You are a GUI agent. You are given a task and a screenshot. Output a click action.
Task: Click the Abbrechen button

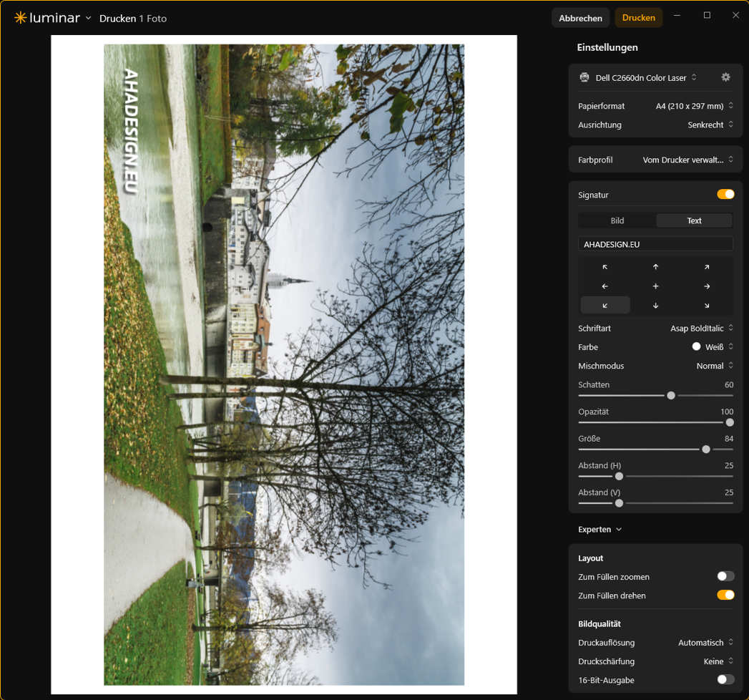pyautogui.click(x=580, y=18)
